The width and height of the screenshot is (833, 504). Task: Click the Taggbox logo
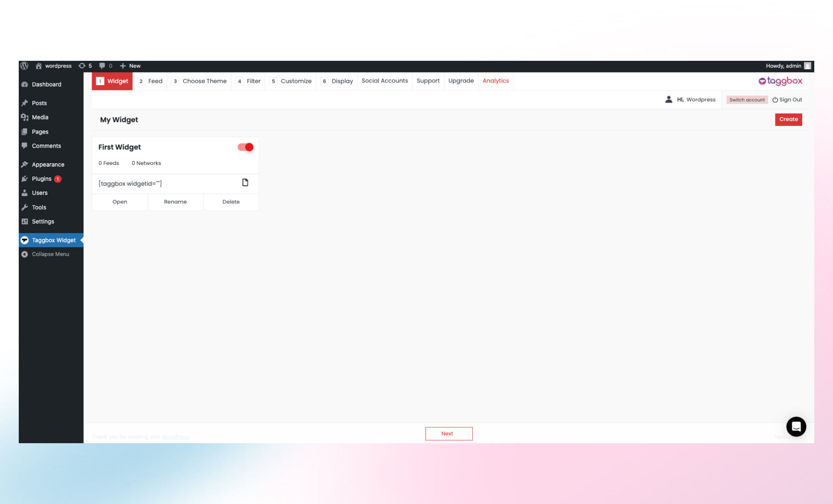[x=780, y=81]
